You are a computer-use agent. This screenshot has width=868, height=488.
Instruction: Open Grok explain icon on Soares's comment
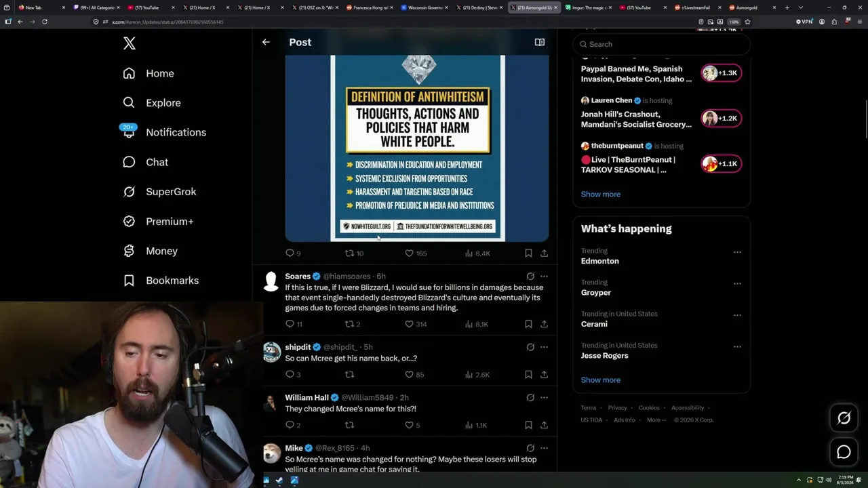pyautogui.click(x=530, y=277)
